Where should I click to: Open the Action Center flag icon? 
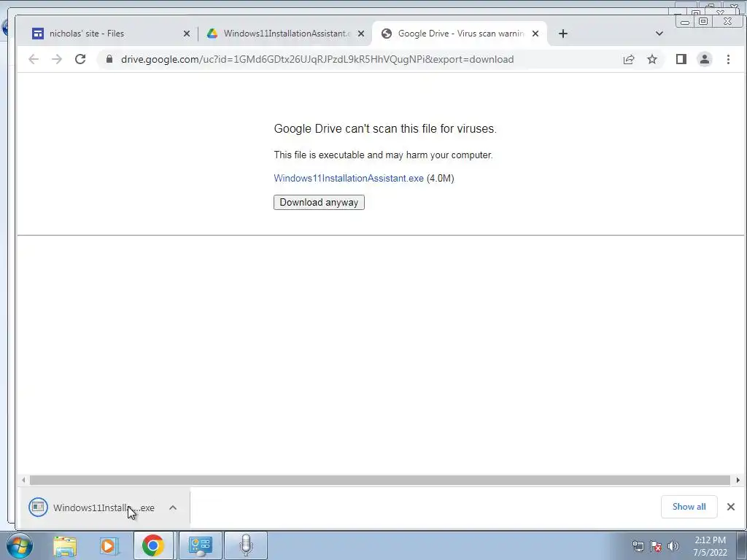[x=656, y=546]
